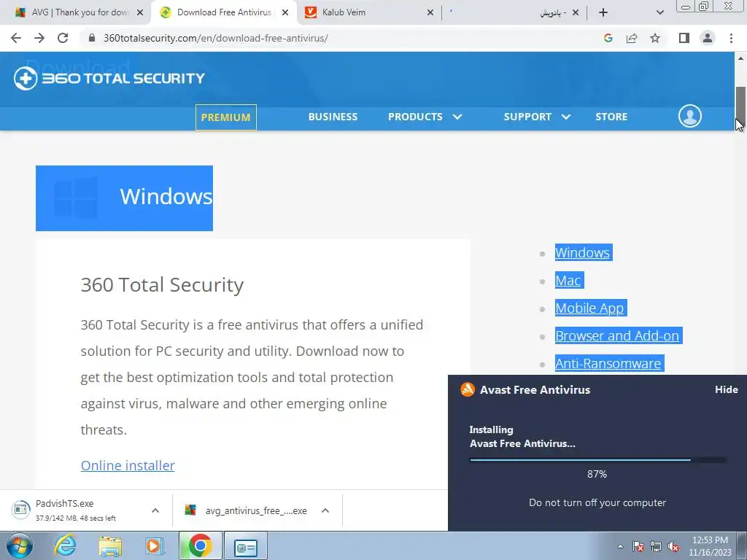Click the page vertical scrollbar thumb

(x=740, y=105)
